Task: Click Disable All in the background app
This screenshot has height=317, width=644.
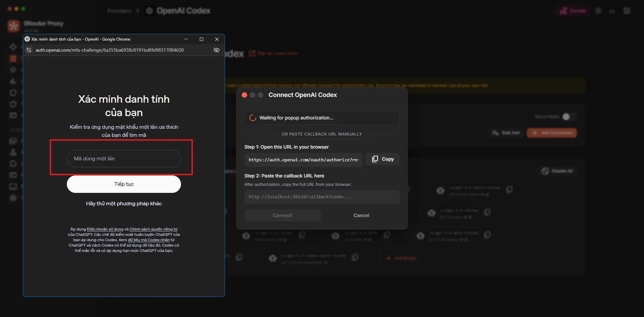Action: pos(557,171)
